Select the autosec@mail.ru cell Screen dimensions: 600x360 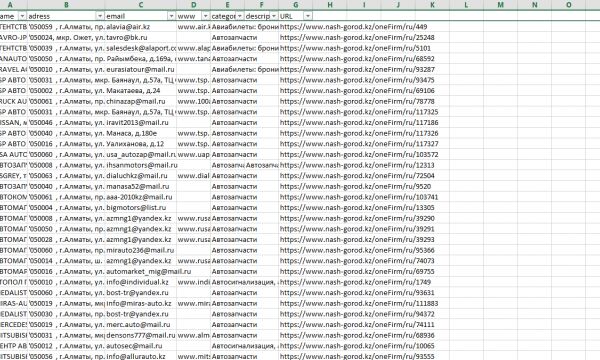[x=141, y=346]
